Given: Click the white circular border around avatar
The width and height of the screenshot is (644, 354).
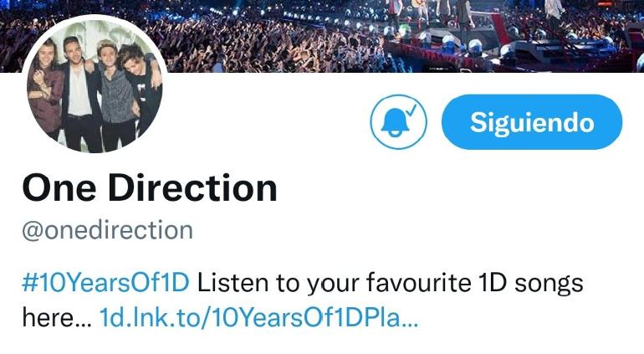Looking at the screenshot, I should click(x=95, y=17).
